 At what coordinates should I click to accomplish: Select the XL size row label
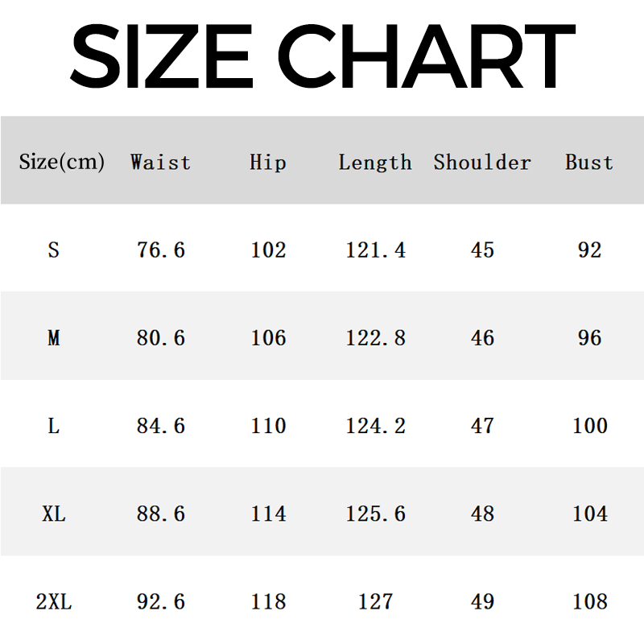point(54,513)
